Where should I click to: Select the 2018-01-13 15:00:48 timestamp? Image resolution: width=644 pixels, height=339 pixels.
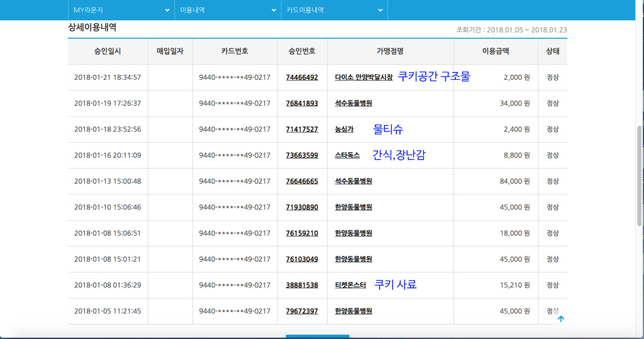pos(108,181)
